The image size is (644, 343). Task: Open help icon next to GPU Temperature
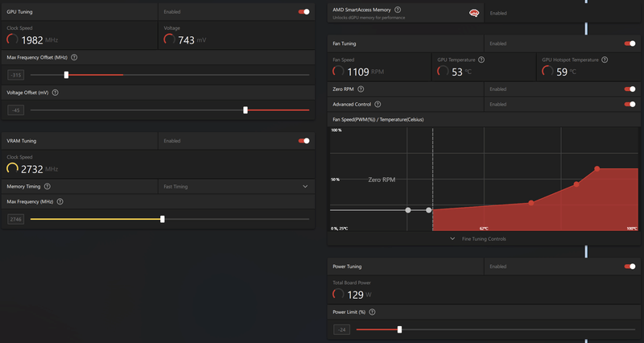[481, 60]
